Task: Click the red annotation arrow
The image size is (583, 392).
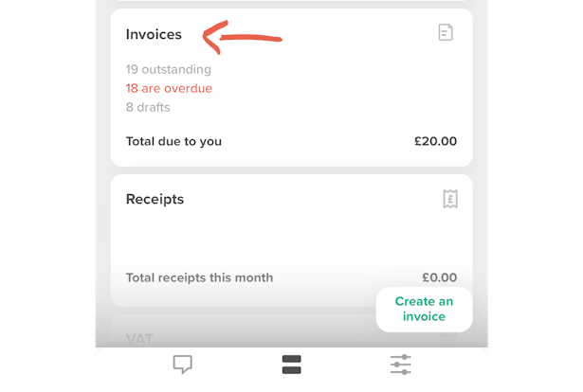Action: click(x=242, y=37)
